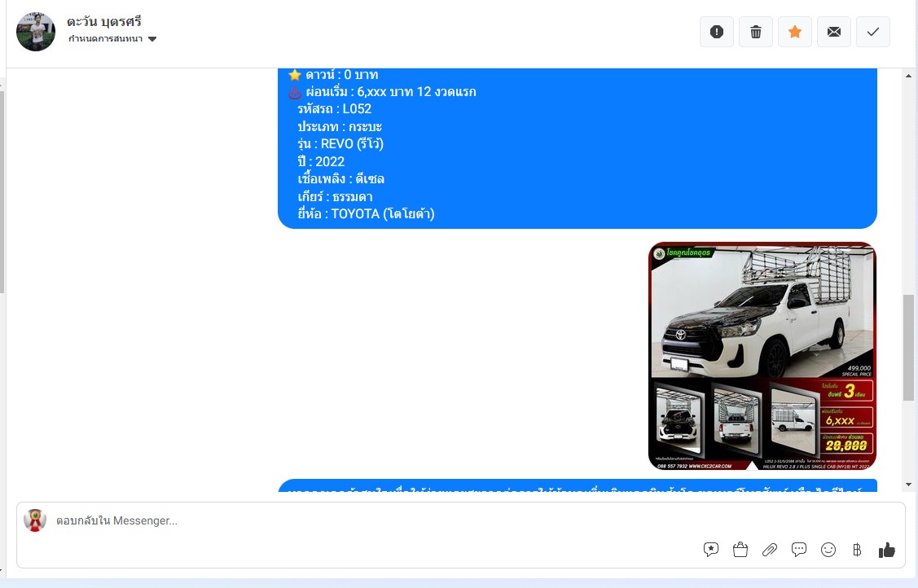This screenshot has height=588, width=918.
Task: Request payment with baht symbol icon
Action: click(x=857, y=550)
